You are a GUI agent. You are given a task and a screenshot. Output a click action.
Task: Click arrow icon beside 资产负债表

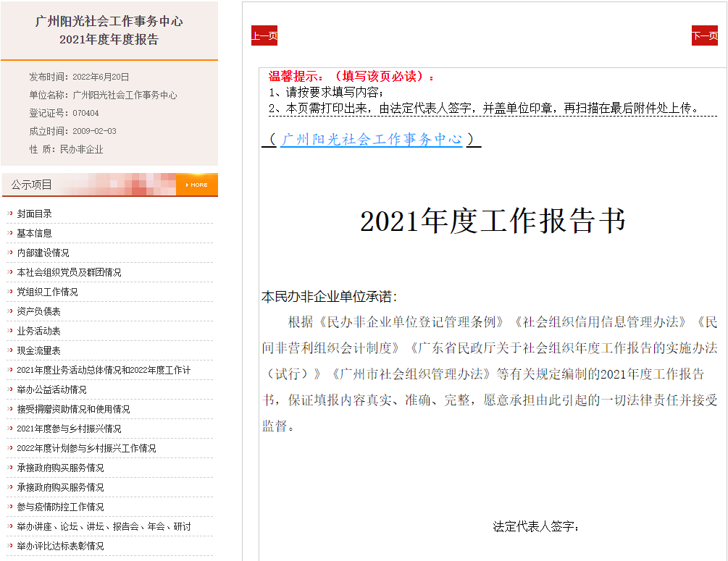pos(10,311)
